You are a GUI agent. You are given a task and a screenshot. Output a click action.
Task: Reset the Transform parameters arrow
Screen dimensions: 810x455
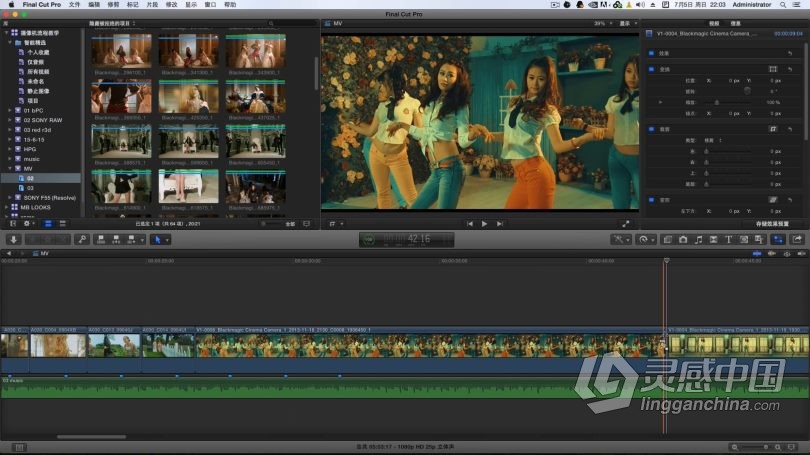click(x=790, y=69)
